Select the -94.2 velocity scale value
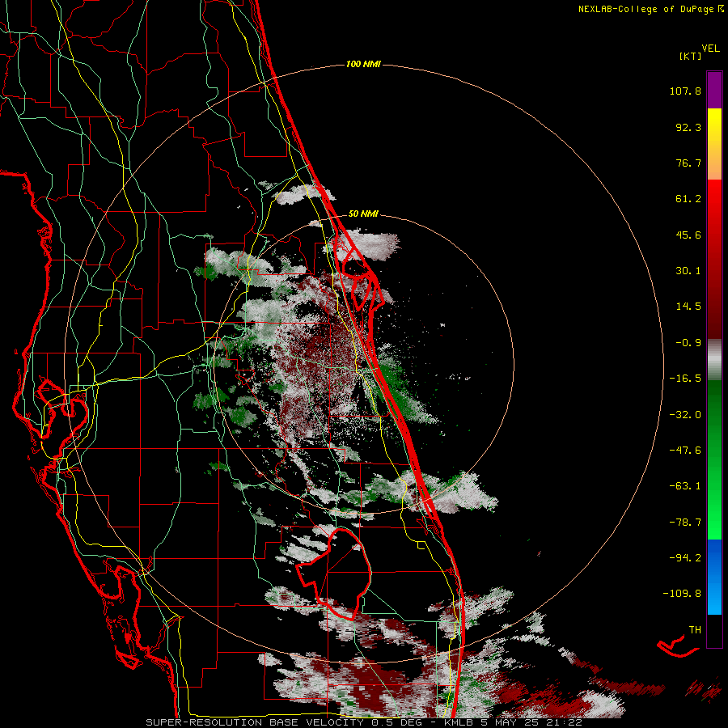Screen dimensions: 728x728 685,558
